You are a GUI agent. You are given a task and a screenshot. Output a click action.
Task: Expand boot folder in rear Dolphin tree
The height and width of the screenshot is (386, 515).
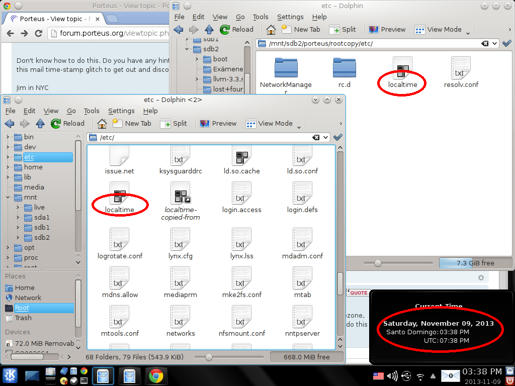point(197,59)
